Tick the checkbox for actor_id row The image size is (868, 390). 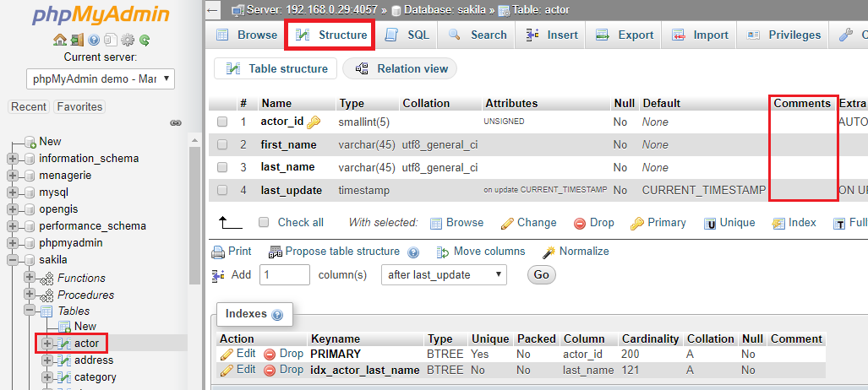(x=222, y=122)
